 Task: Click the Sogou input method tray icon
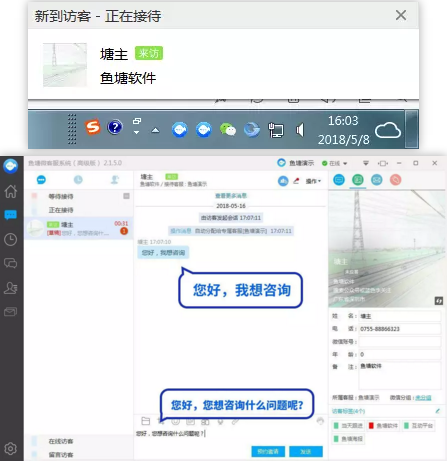(92, 127)
